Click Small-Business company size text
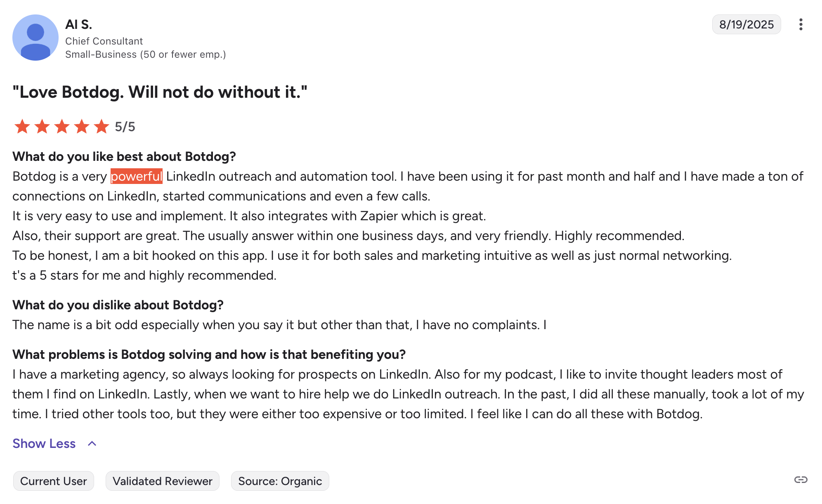The width and height of the screenshot is (822, 504). [x=145, y=54]
